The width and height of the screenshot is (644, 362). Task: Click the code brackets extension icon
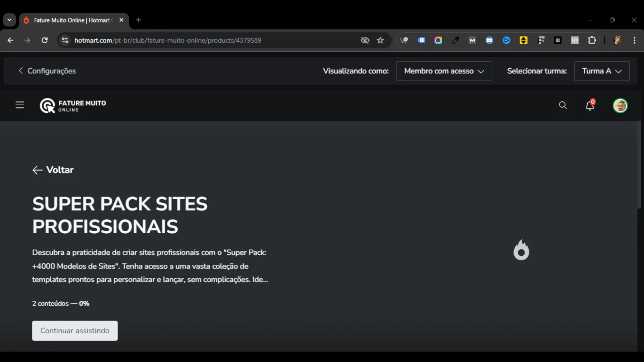(x=575, y=40)
